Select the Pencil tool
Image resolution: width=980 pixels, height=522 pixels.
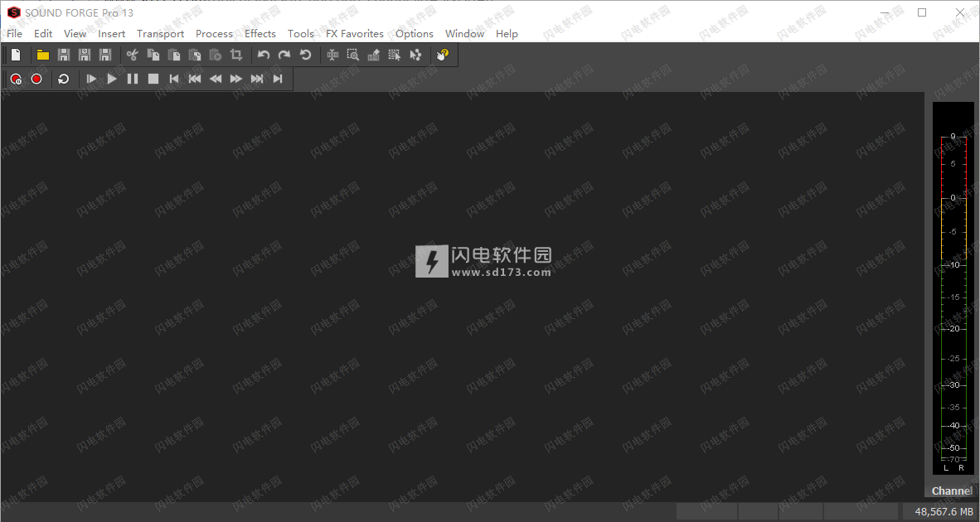(x=374, y=55)
